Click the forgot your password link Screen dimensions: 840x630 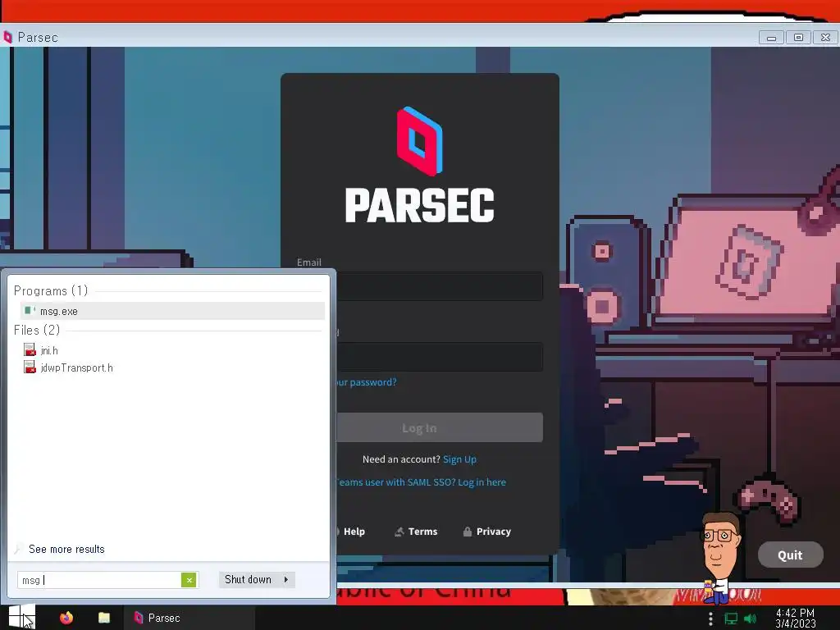(x=367, y=382)
